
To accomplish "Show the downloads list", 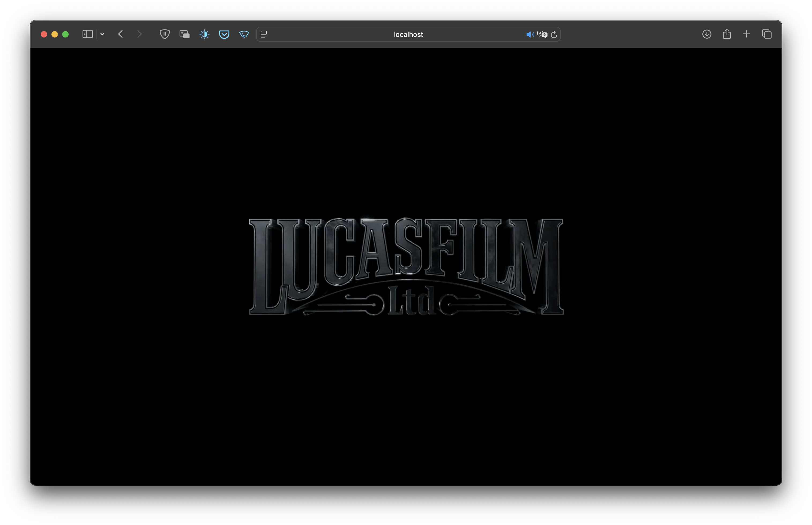I will 707,34.
